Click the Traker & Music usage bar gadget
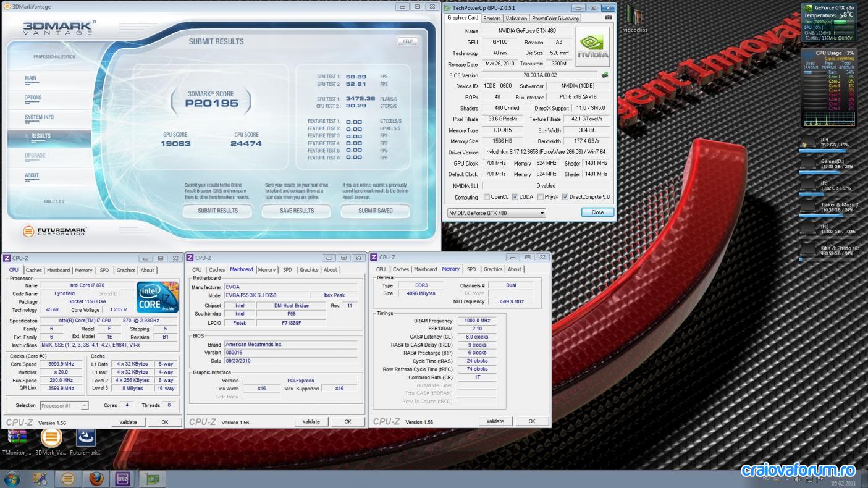The image size is (868, 488). coord(827,216)
